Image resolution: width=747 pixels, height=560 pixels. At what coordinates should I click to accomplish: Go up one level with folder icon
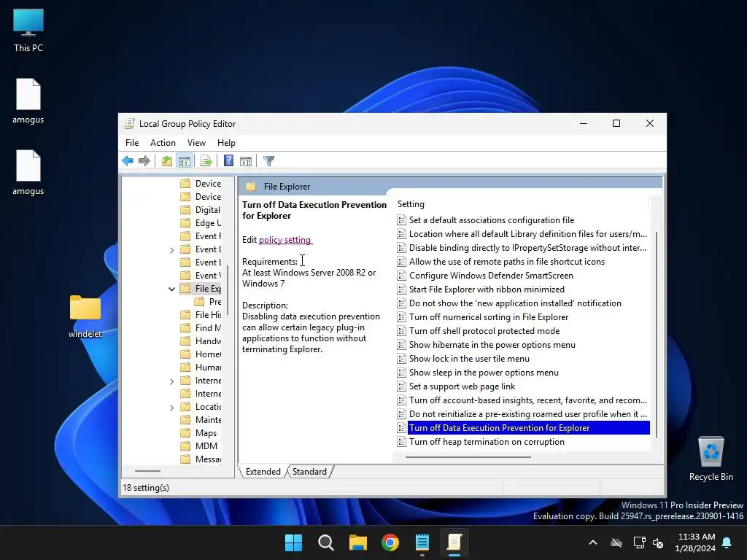167,161
